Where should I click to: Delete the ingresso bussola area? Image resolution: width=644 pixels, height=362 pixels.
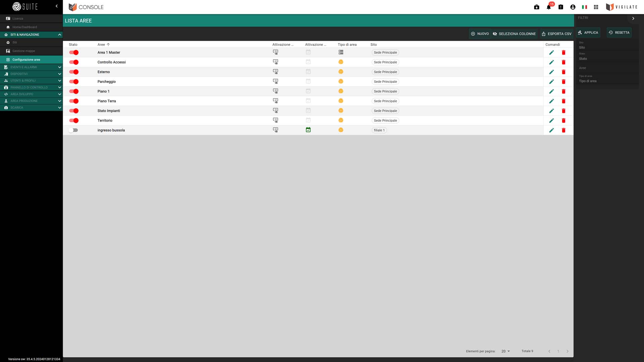(563, 130)
